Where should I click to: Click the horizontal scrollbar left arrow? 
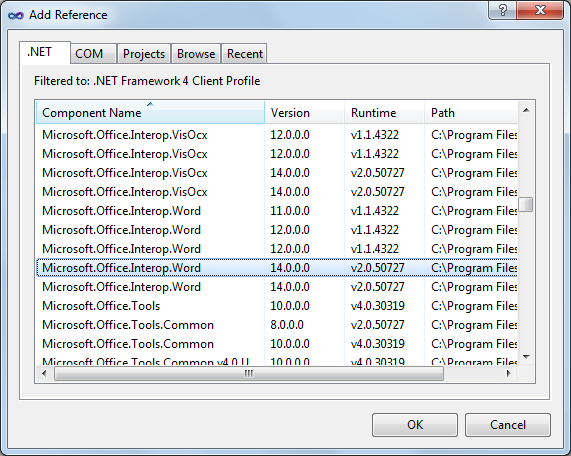(44, 373)
